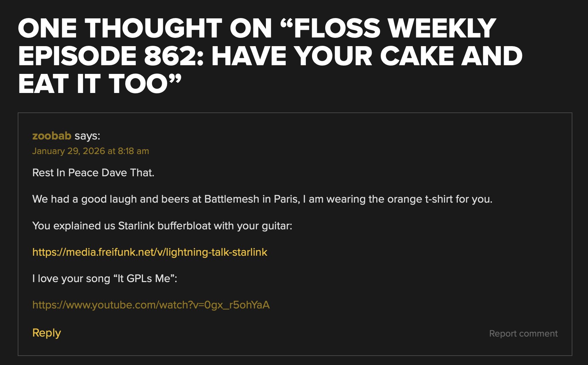Click the "EAT IT TOO" heading line
Viewport: 588px width, 365px height.
pyautogui.click(x=100, y=84)
